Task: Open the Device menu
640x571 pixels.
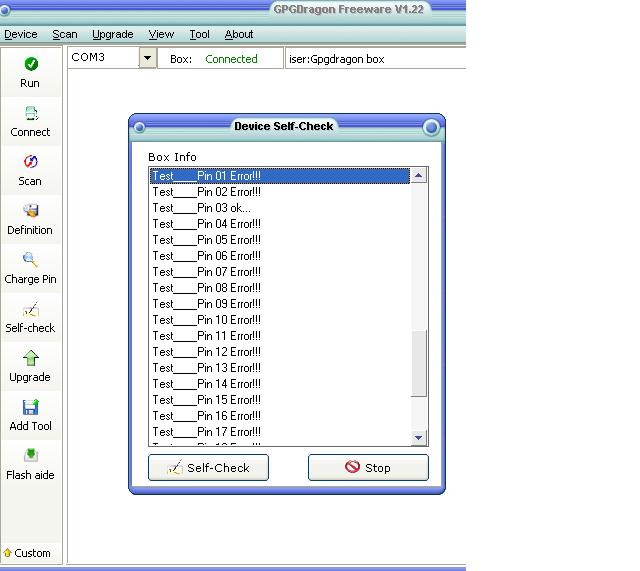Action: (x=20, y=34)
